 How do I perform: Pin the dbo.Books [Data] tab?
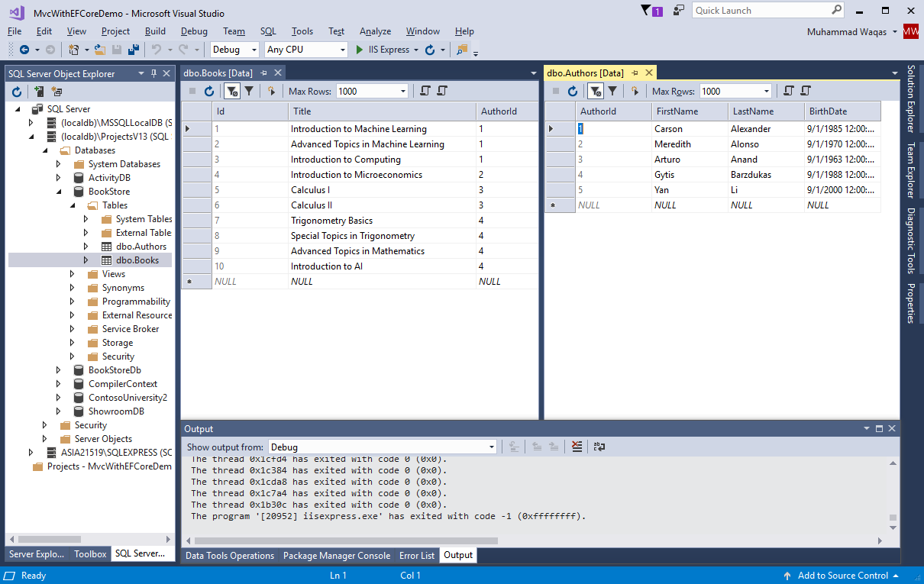coord(263,73)
